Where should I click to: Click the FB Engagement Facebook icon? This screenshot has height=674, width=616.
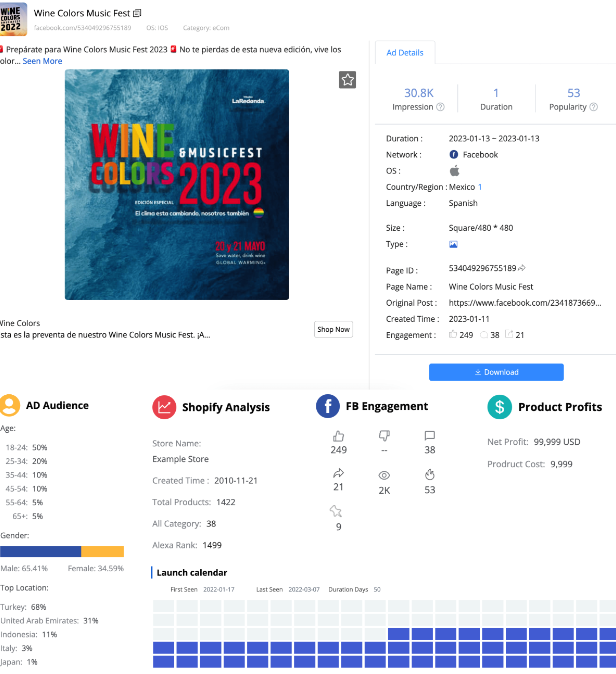tap(328, 406)
